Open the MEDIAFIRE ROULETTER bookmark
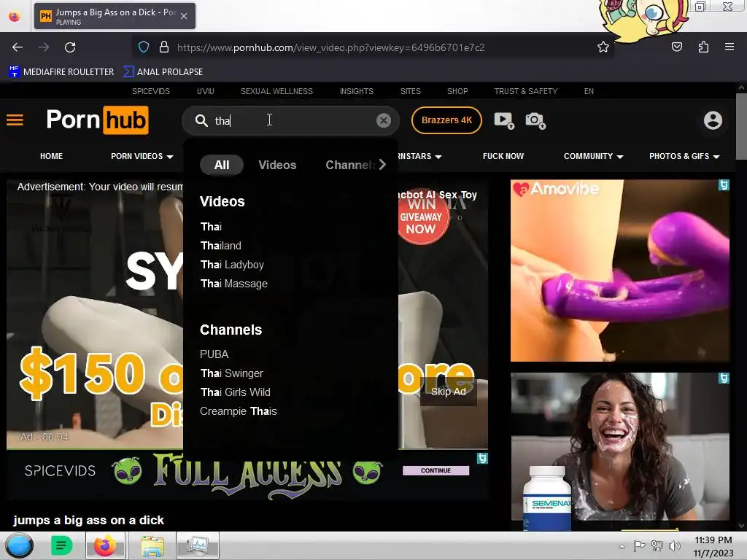The image size is (747, 560). click(61, 72)
